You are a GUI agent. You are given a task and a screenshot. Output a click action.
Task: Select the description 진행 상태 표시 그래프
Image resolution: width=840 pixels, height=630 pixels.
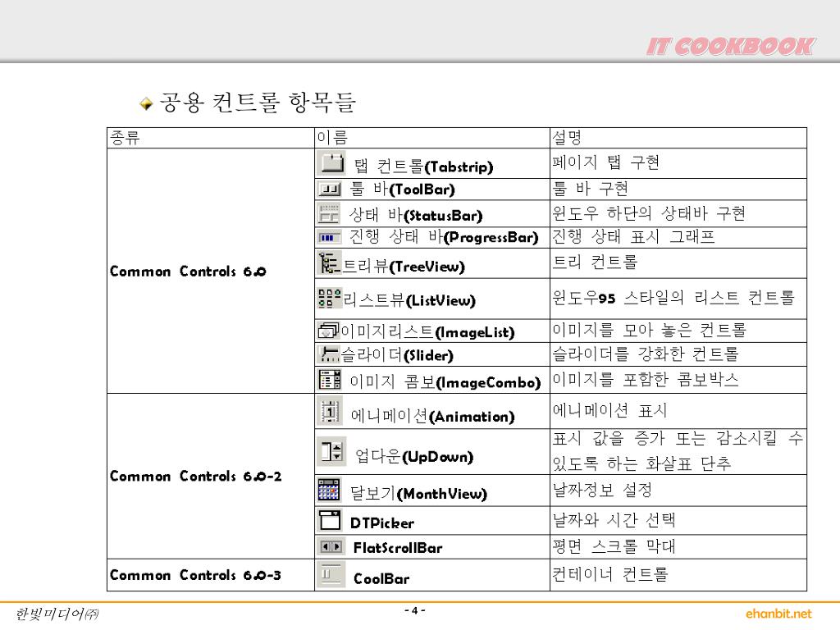pos(634,236)
